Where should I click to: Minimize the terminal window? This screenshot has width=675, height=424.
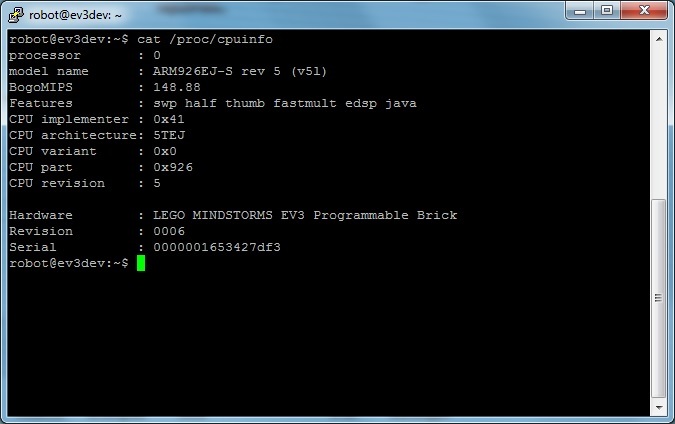(581, 11)
